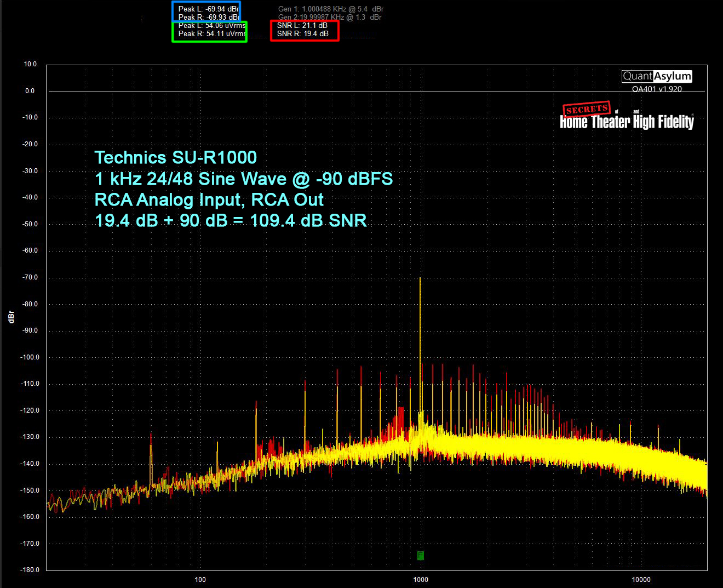This screenshot has width=723, height=588.
Task: Select the '-30.0' Y-axis label
Action: [30, 171]
